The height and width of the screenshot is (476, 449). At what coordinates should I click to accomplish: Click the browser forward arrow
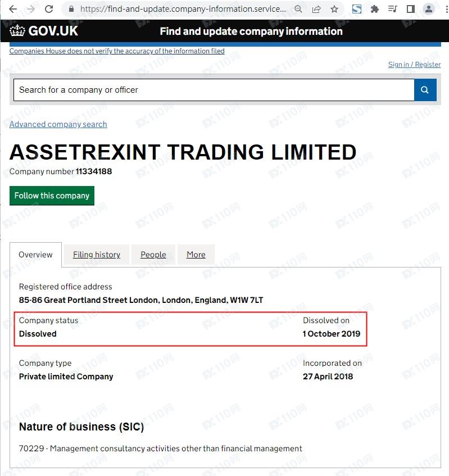[31, 9]
